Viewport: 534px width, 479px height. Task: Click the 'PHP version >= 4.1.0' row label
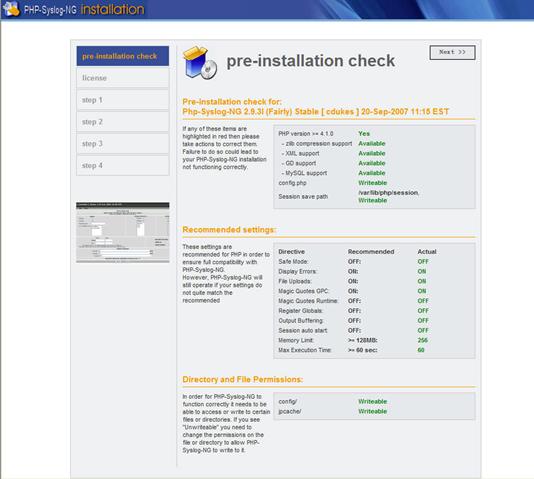click(305, 133)
